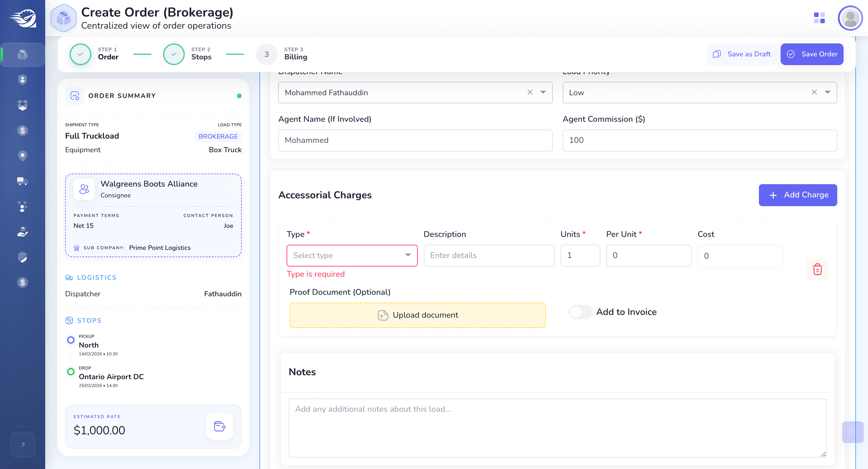Viewport: 868px width, 469px height.
Task: Open the sidebar hexagon user icon
Action: (x=23, y=80)
